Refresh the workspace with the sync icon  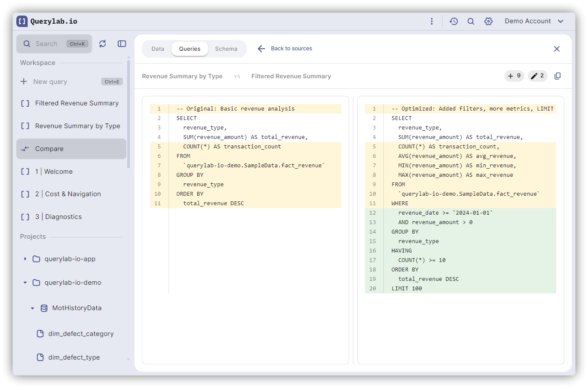pyautogui.click(x=102, y=43)
